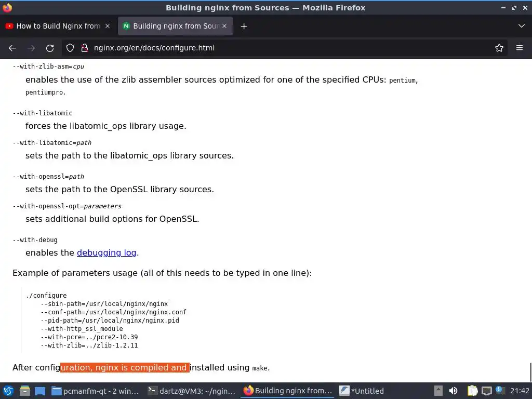Image resolution: width=532 pixels, height=399 pixels.
Task: Follow the debugging log link
Action: (107, 253)
